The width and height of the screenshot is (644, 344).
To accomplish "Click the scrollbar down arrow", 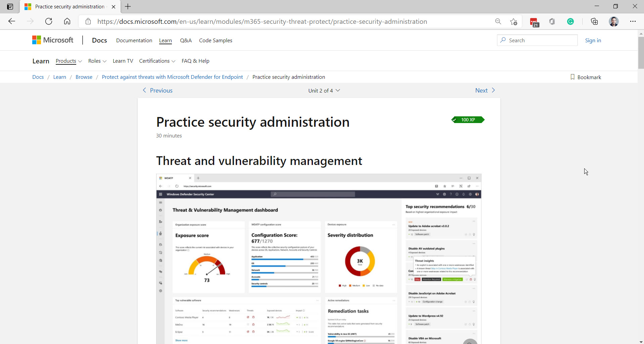I will [641, 342].
